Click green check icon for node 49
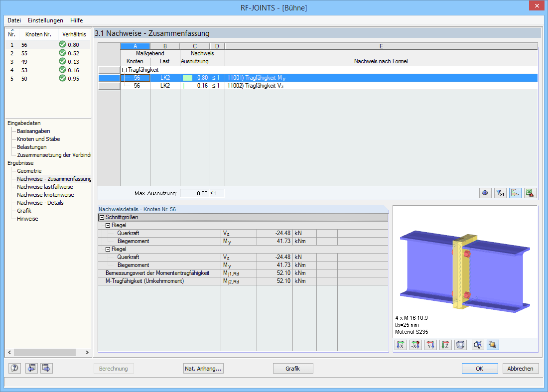548x392 pixels. [x=63, y=61]
